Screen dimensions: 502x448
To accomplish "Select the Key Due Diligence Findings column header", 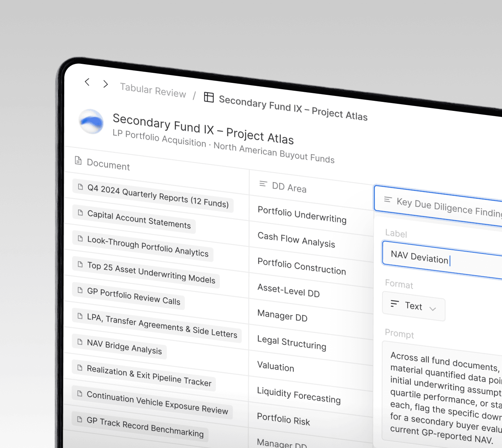I will (438, 206).
